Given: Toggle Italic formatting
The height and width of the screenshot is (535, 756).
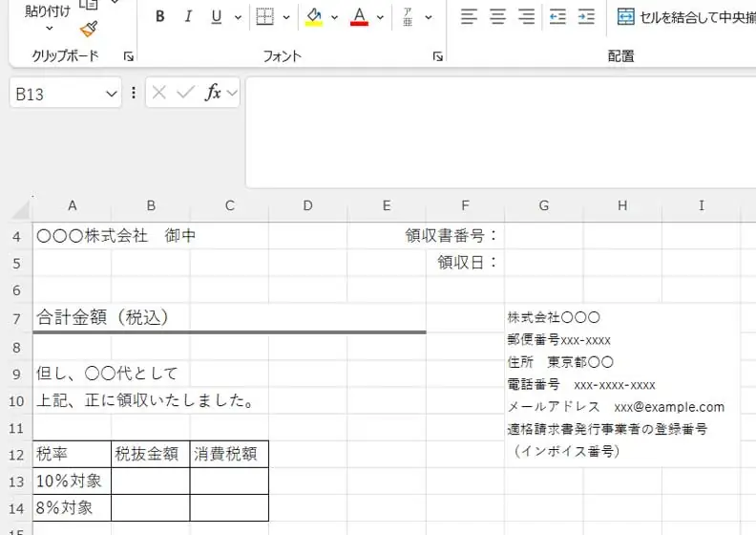Looking at the screenshot, I should pos(188,17).
